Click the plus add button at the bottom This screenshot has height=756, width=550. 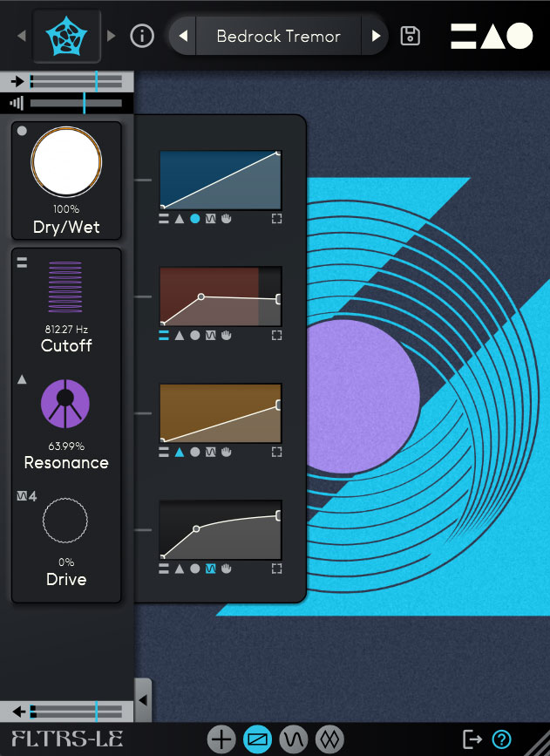click(221, 739)
